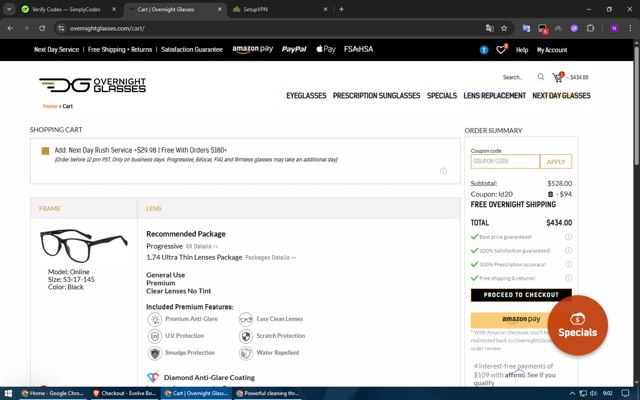Close the Verify Codes tab
This screenshot has width=640, height=400.
point(114,9)
